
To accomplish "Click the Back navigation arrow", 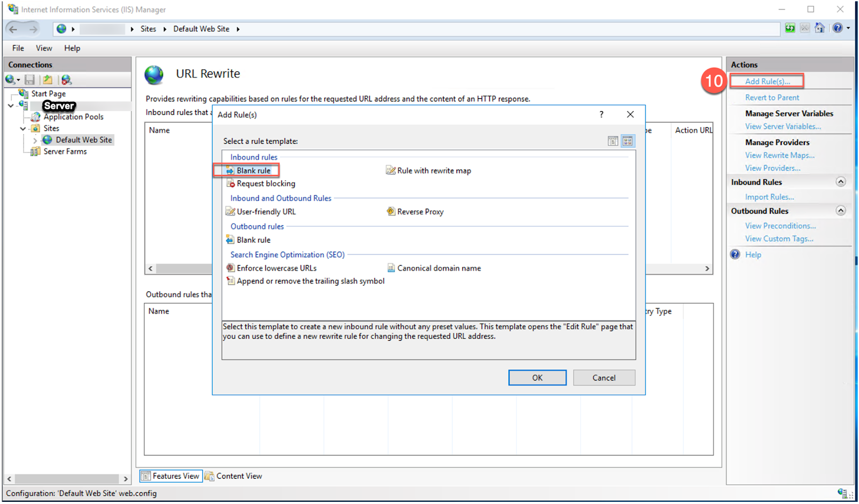I will point(13,29).
